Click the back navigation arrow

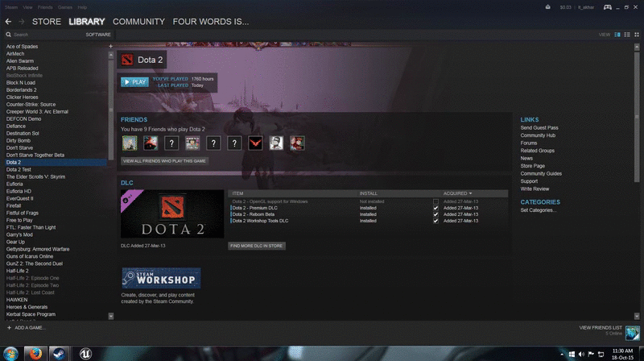click(x=8, y=22)
